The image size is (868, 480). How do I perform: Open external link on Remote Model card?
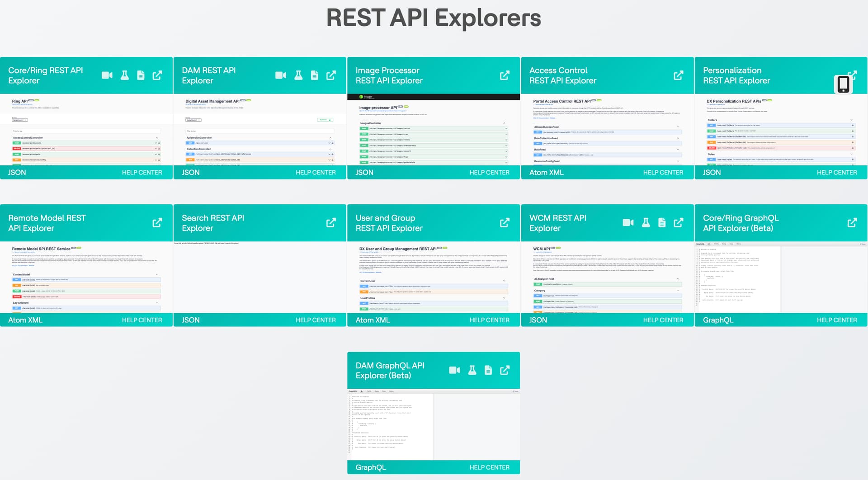tap(157, 223)
